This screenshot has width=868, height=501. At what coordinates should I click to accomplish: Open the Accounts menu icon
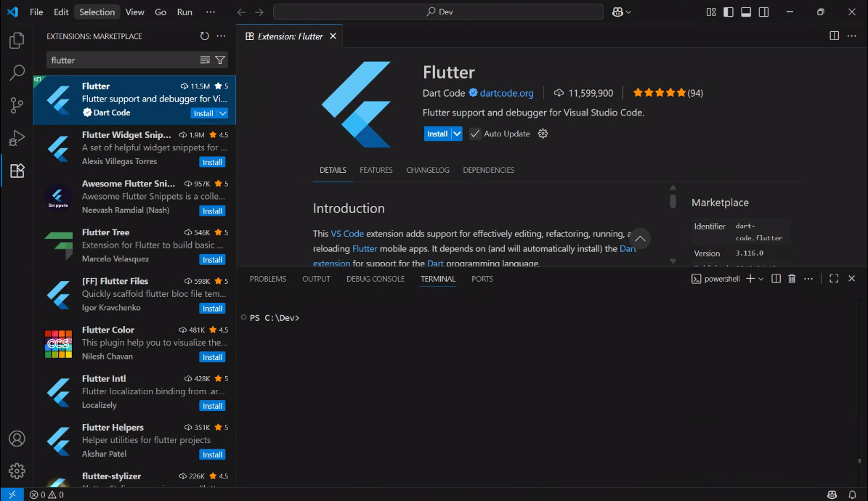pyautogui.click(x=17, y=439)
